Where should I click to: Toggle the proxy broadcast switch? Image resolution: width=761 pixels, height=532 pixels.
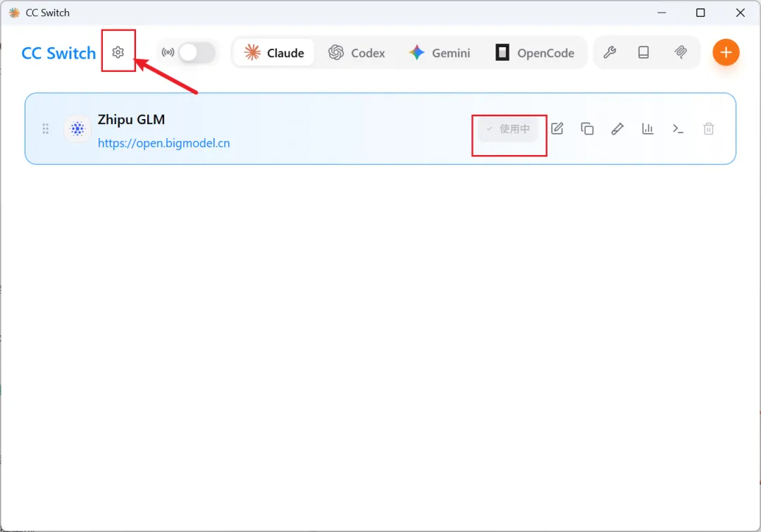click(197, 52)
